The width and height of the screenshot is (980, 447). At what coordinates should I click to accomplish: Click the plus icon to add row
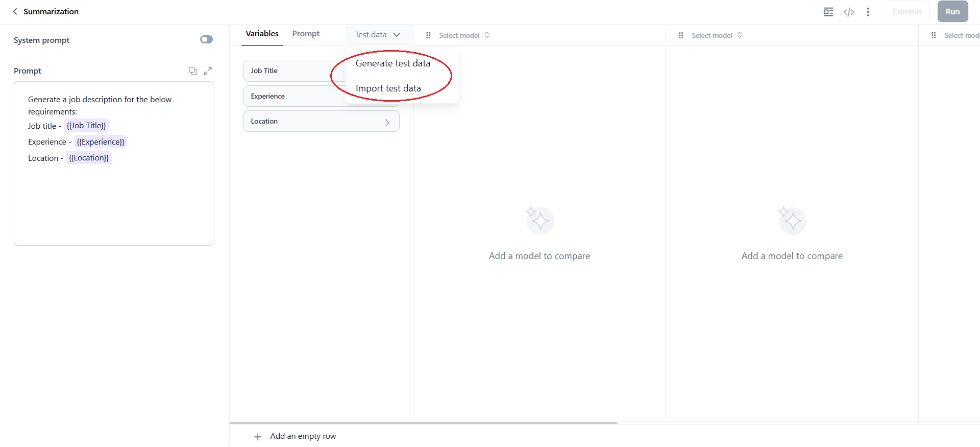click(258, 437)
